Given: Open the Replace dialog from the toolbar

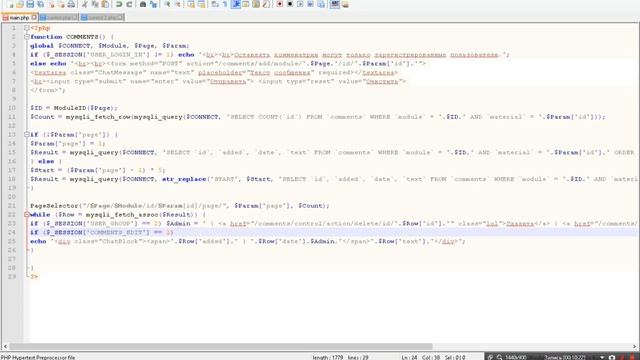Looking at the screenshot, I should (x=153, y=4).
